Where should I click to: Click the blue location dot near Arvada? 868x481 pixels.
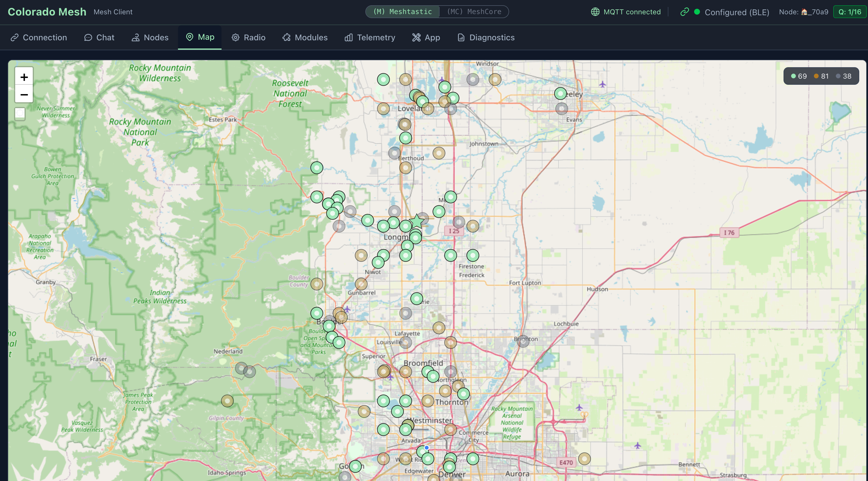coord(427,448)
